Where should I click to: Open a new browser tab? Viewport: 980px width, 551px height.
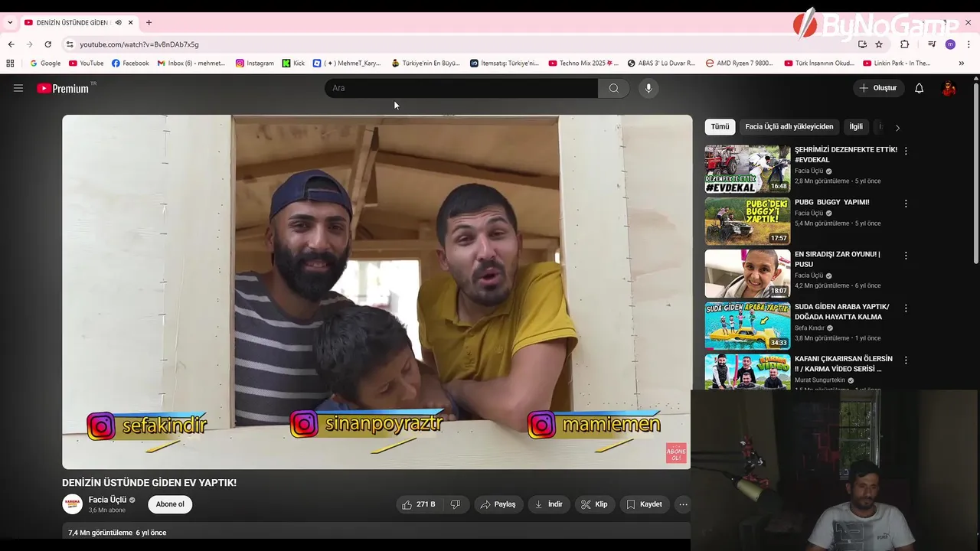point(149,23)
